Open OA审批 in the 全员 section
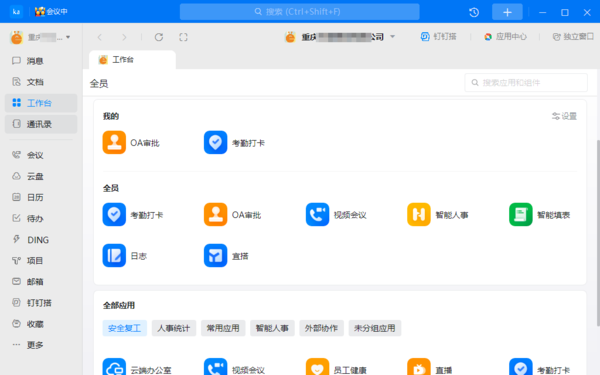This screenshot has width=600, height=375. 232,215
